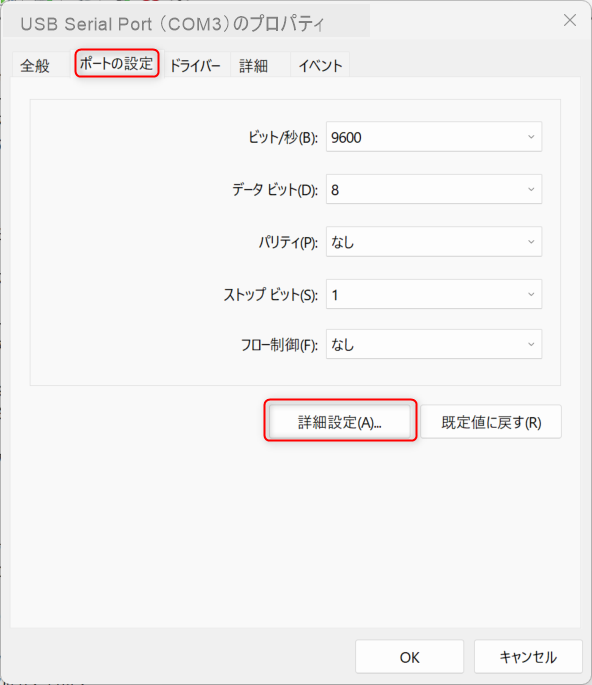Expand the フロー制御 dropdown arrow
Screen dimensions: 592x685
[x=531, y=345]
